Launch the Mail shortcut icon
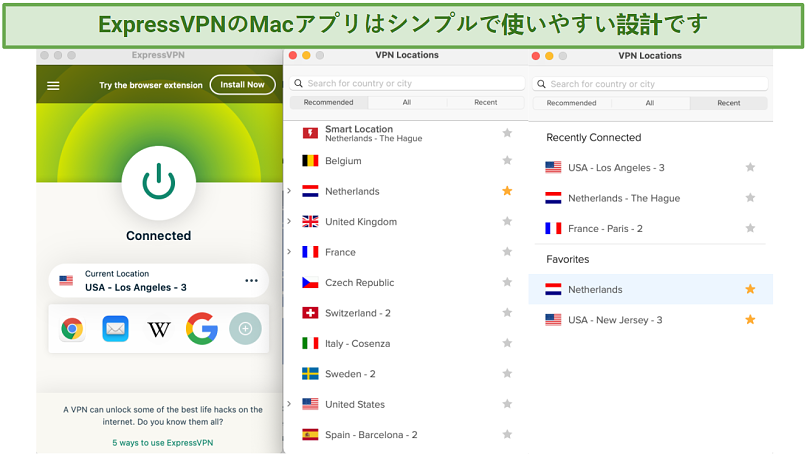The image size is (806, 455). 115,329
